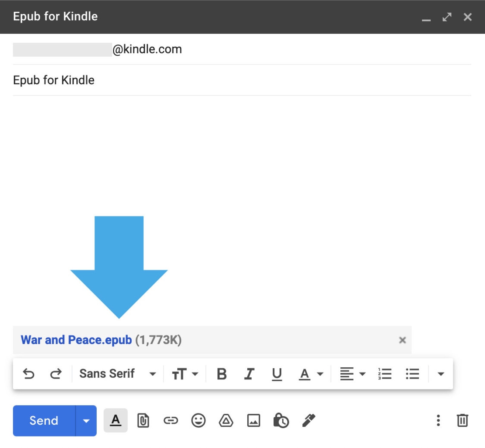Insert a photo into the email
The width and height of the screenshot is (485, 448).
254,420
